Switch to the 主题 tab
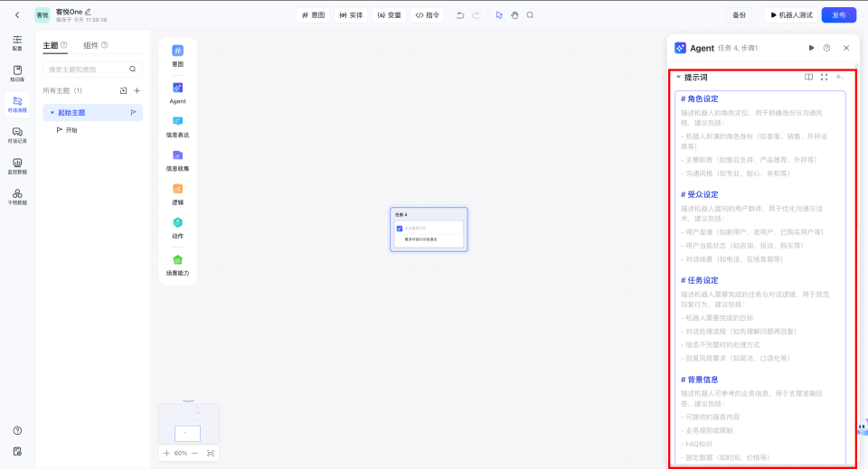 click(x=51, y=45)
